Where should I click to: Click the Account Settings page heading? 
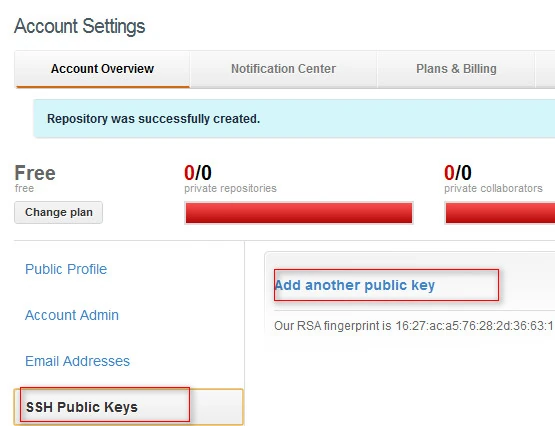point(80,26)
